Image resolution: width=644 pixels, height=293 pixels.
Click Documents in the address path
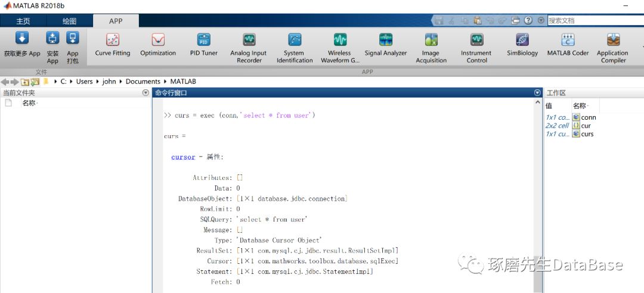pos(143,82)
